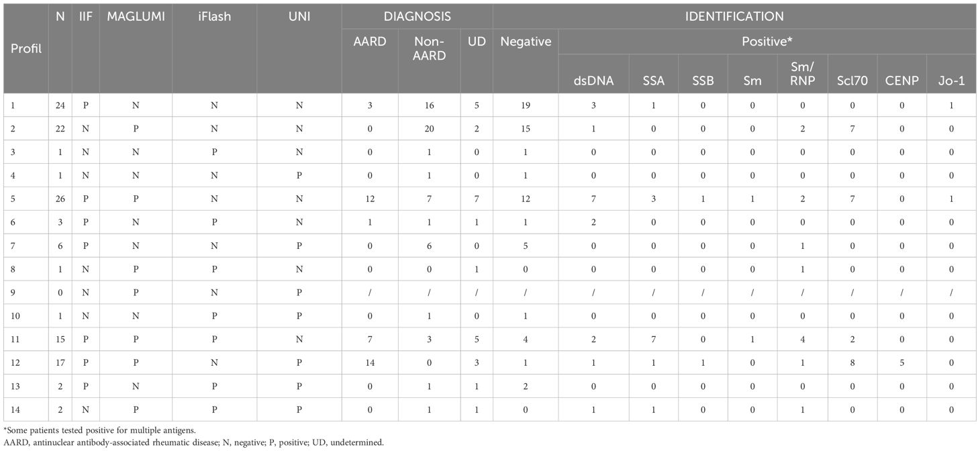Click the Scl70 column header
Image resolution: width=980 pixels, height=451 pixels.
[852, 81]
